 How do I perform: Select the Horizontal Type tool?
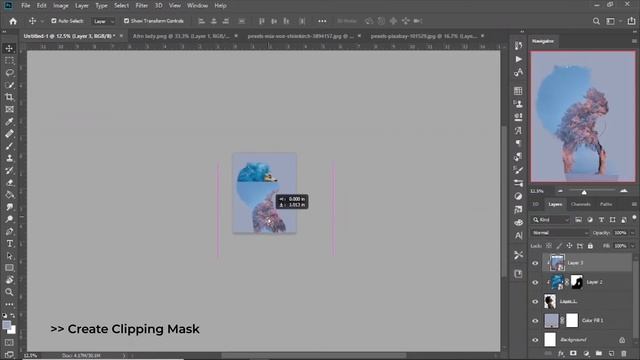[x=9, y=244]
